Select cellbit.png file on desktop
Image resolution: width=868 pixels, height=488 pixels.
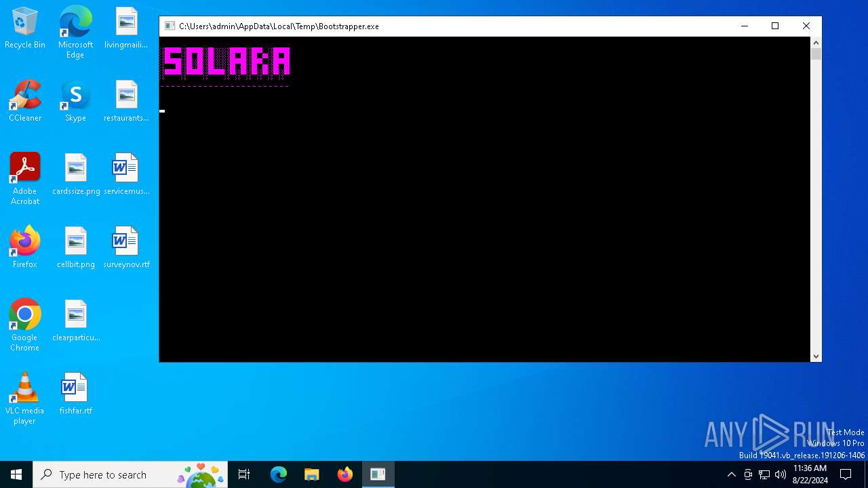[76, 247]
